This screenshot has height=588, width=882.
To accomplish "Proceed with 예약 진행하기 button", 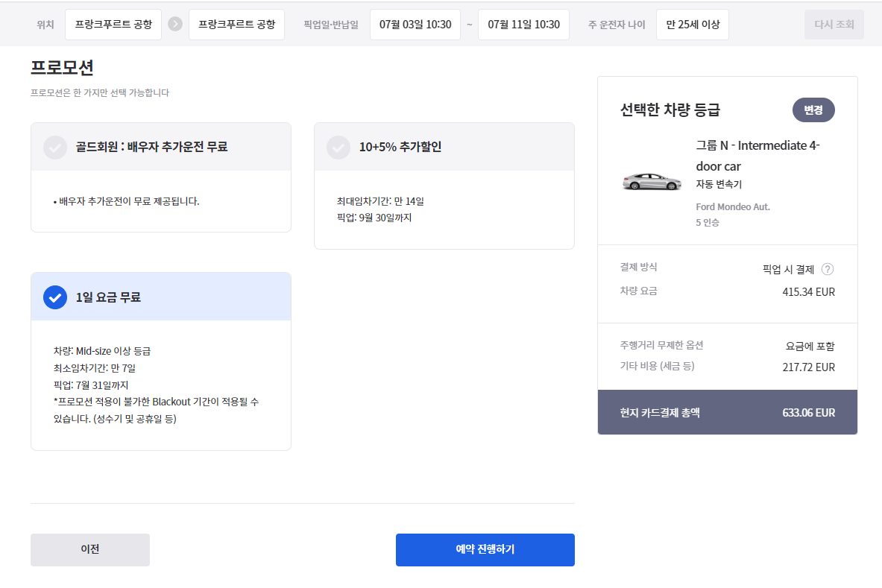I will point(485,550).
